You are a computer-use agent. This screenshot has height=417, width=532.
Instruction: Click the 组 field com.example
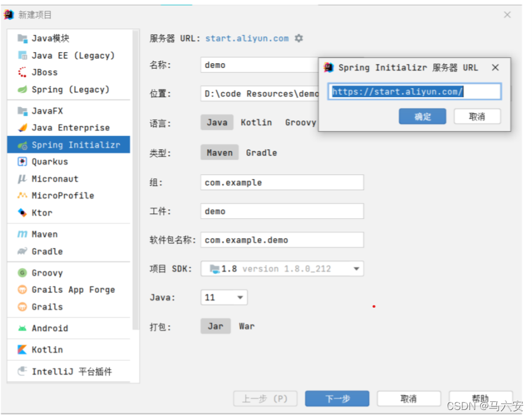tap(282, 182)
